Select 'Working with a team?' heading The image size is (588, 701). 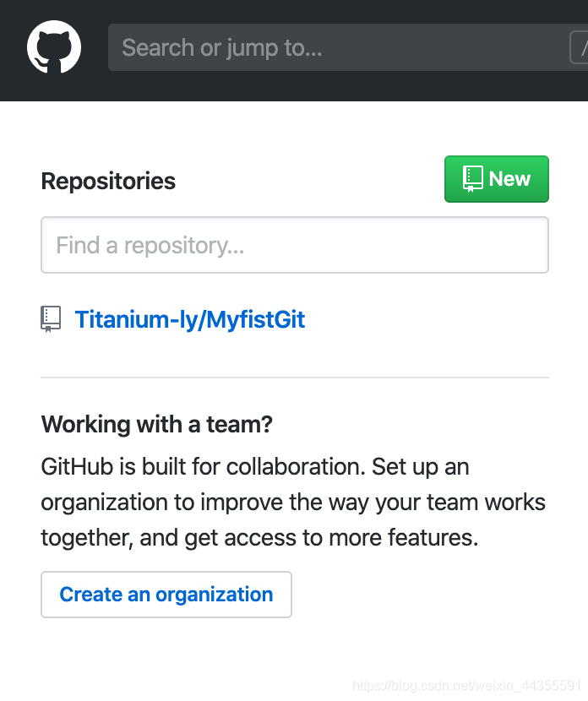(157, 424)
